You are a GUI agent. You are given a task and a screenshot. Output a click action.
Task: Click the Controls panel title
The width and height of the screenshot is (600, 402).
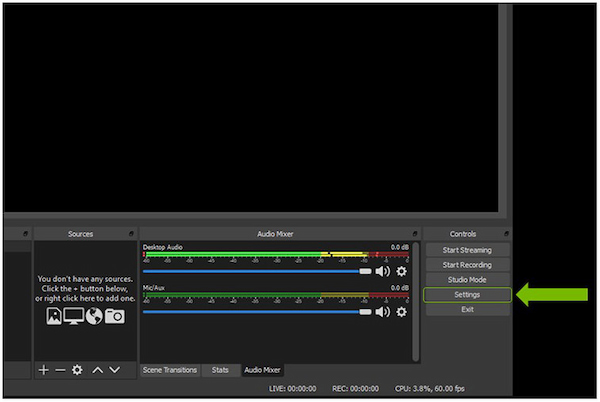click(x=463, y=234)
